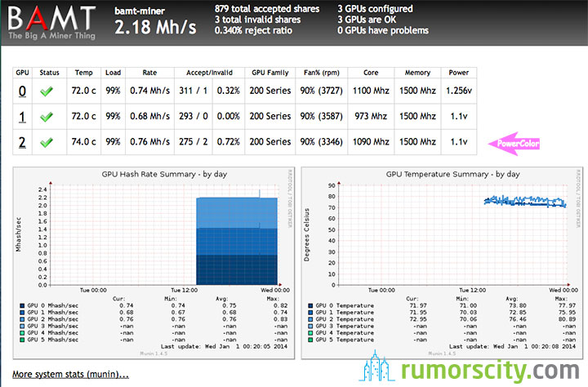The image size is (588, 387).
Task: Click 90% (3587) fan speed cell
Action: tap(322, 116)
